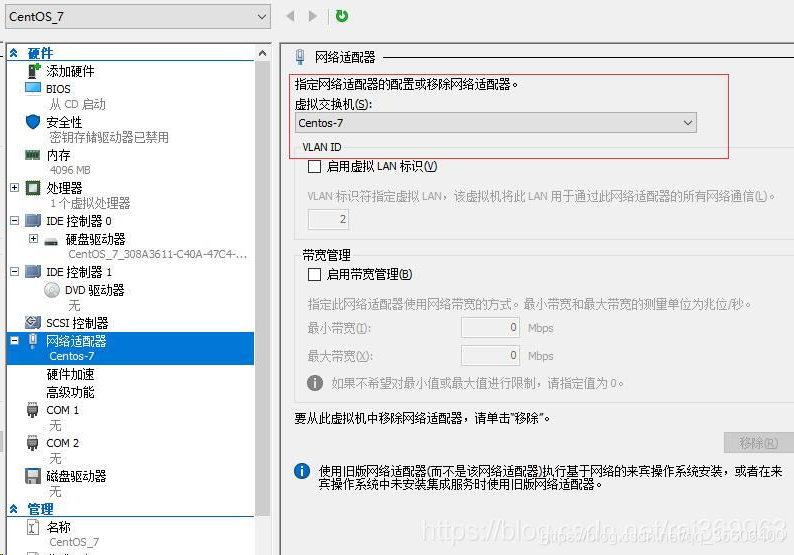
Task: Select the COM 2 tree label
Action: tap(63, 443)
